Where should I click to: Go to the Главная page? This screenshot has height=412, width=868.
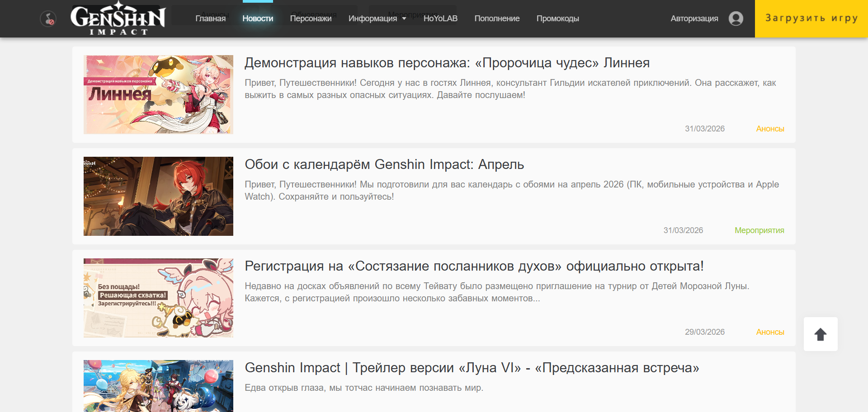[x=210, y=19]
